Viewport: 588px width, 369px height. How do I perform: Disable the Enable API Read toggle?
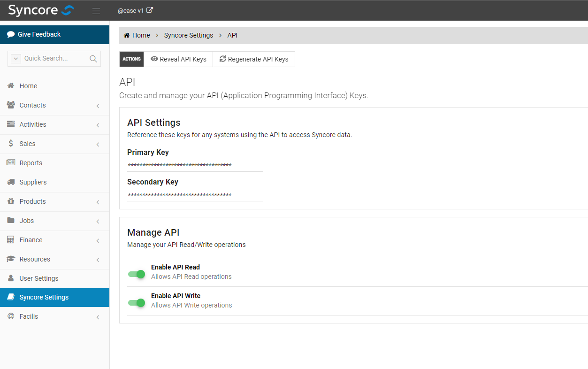click(x=136, y=274)
